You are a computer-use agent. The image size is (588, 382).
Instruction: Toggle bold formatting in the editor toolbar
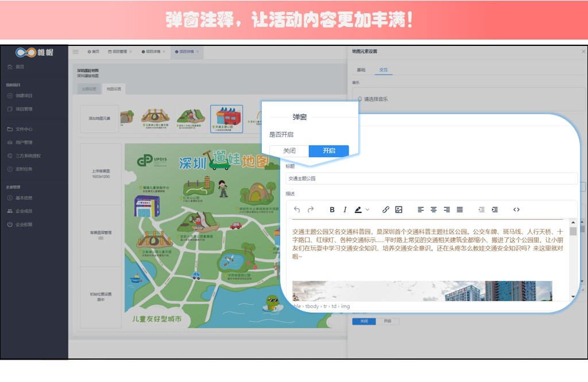[332, 210]
